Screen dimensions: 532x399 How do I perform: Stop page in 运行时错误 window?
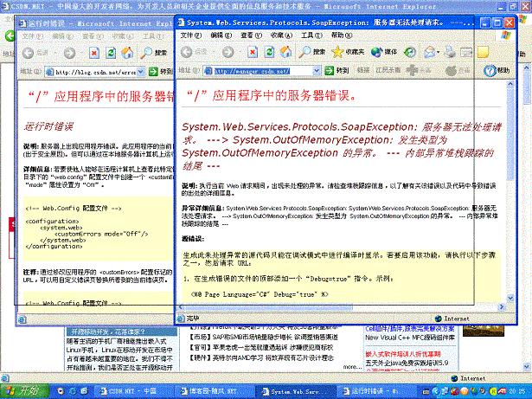click(x=94, y=53)
